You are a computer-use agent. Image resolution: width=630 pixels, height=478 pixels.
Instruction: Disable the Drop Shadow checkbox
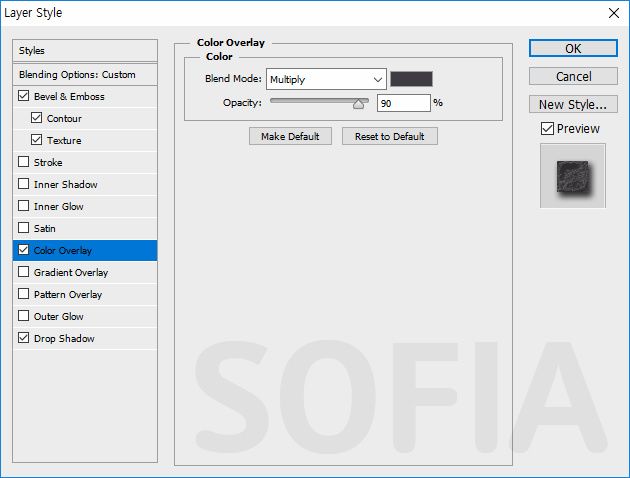pyautogui.click(x=24, y=338)
